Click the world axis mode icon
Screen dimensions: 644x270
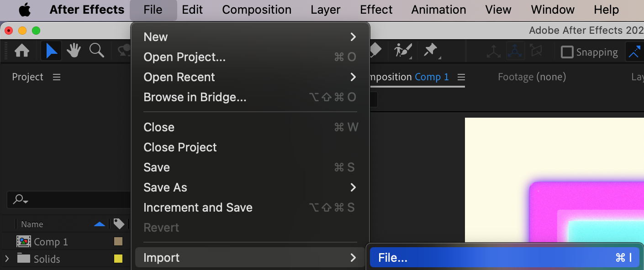515,52
